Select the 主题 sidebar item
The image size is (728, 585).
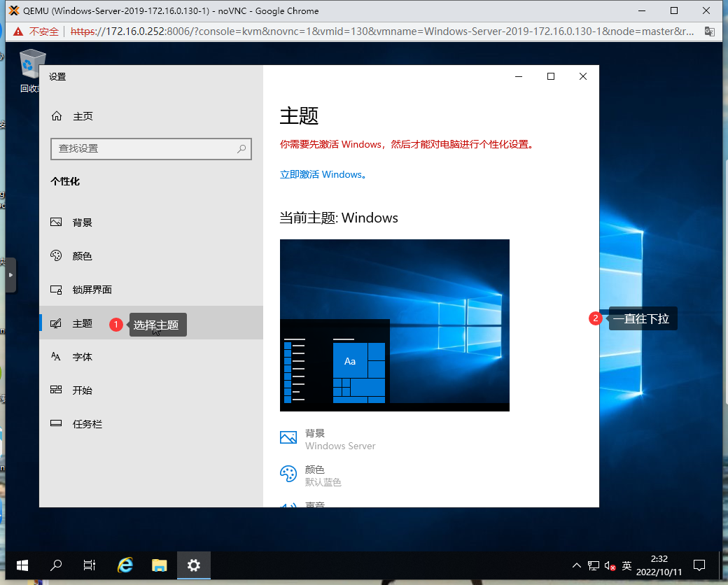tap(151, 323)
